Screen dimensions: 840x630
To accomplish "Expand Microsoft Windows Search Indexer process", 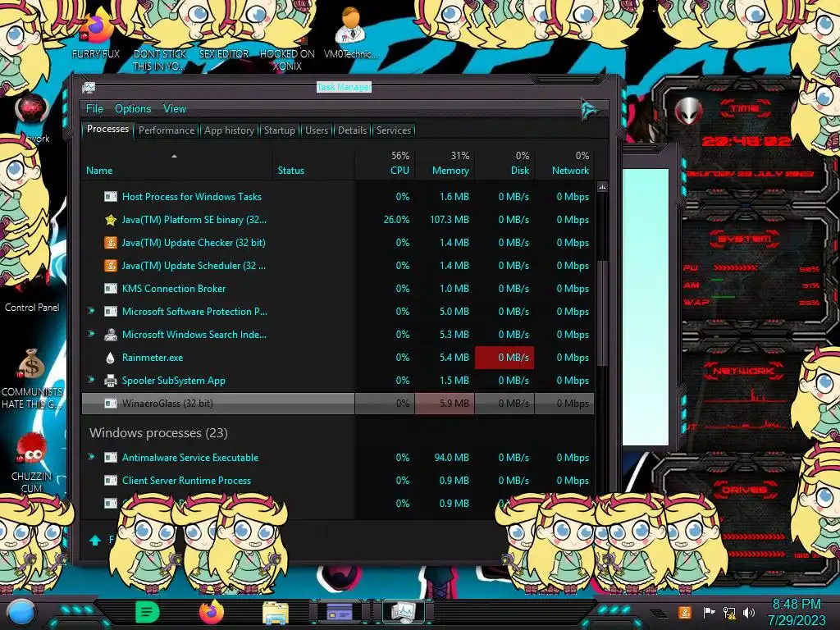I will pos(91,334).
